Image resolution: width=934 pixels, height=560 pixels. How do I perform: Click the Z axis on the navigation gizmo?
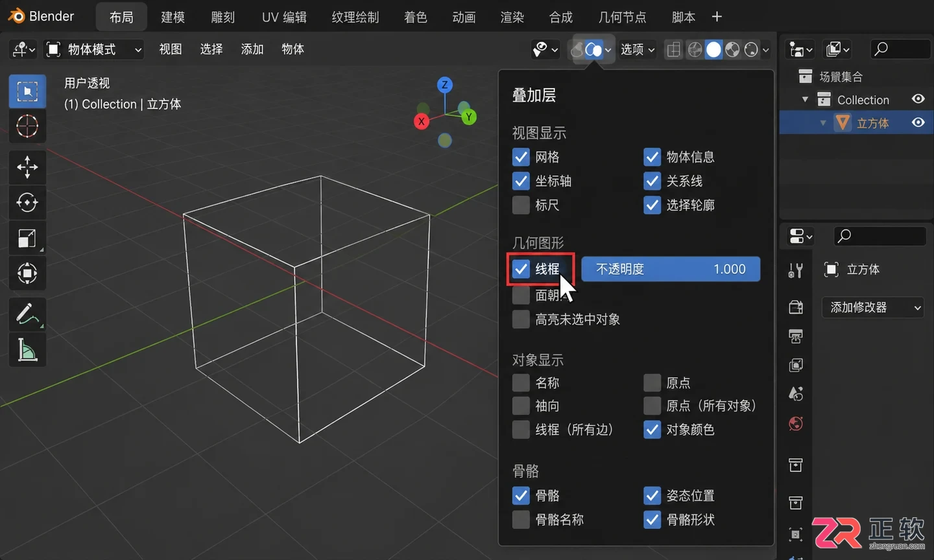coord(444,85)
